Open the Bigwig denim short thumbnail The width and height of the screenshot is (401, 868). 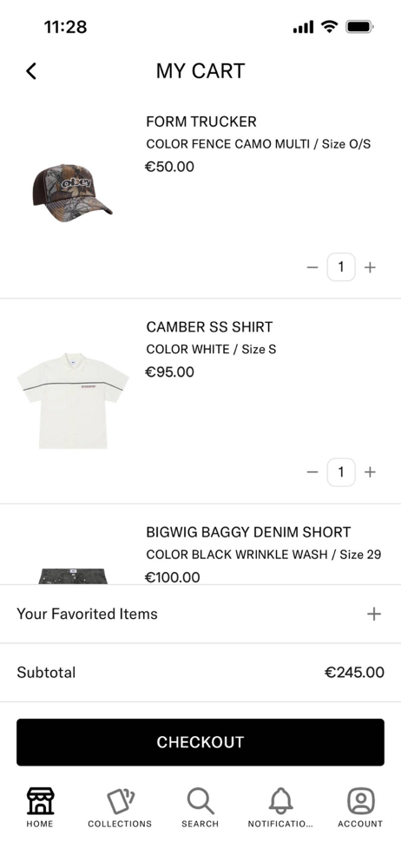[73, 575]
